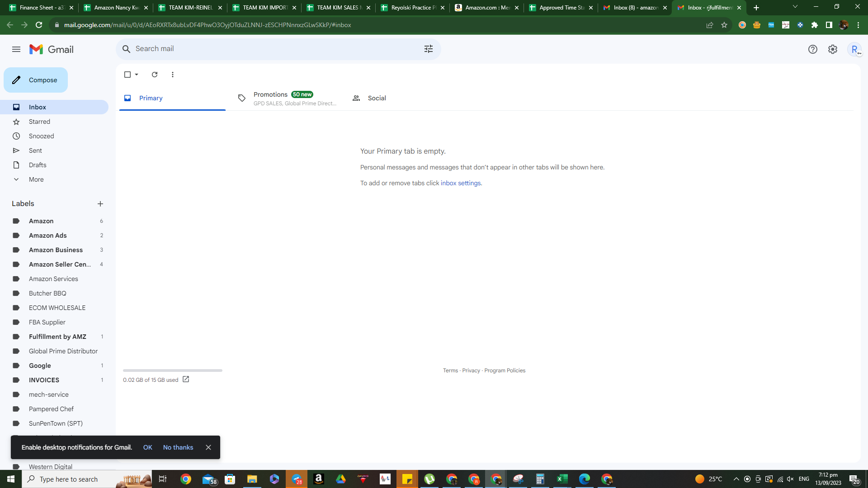
Task: Open the Sent folder
Action: 54,150
